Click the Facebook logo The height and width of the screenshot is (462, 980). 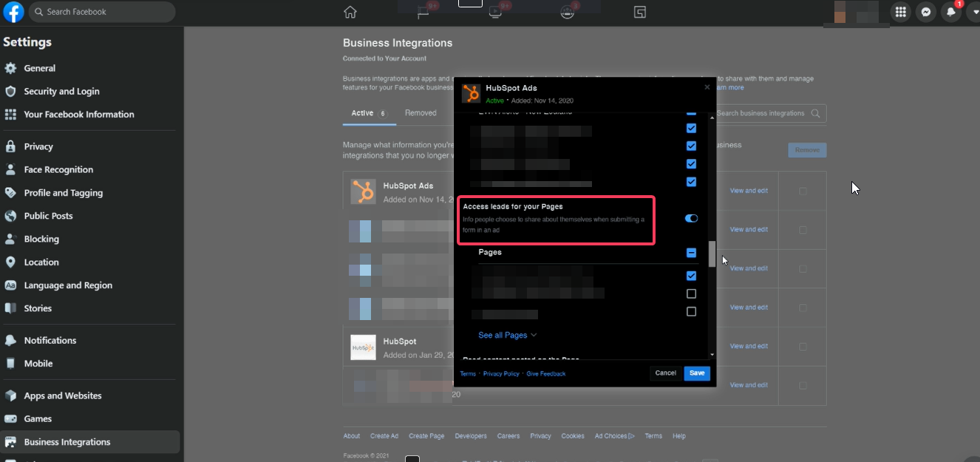14,12
